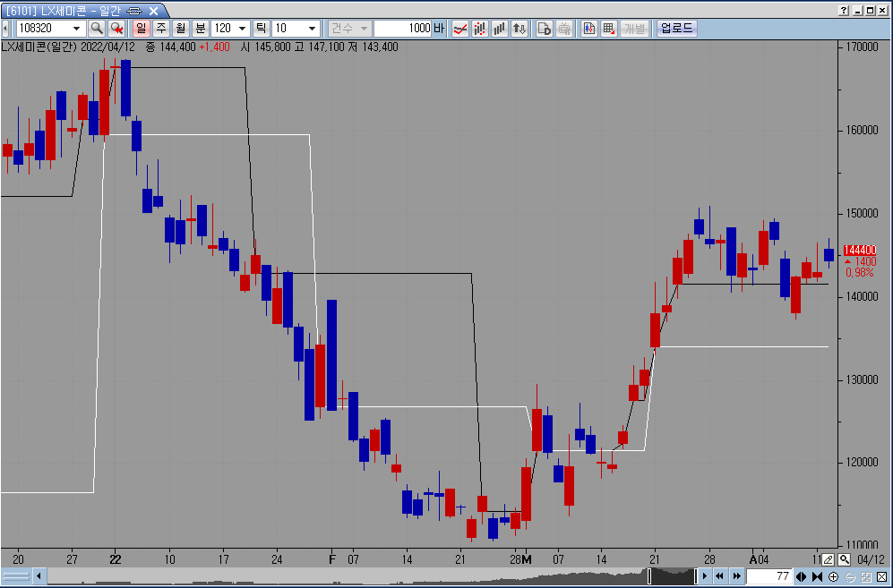Viewport: 893px width, 588px height.
Task: Click the bar count field showing 1000
Action: click(402, 28)
